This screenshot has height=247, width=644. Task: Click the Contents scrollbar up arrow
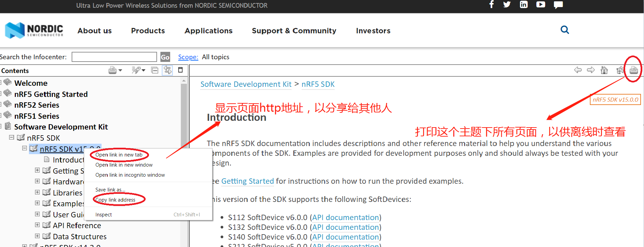pyautogui.click(x=184, y=80)
